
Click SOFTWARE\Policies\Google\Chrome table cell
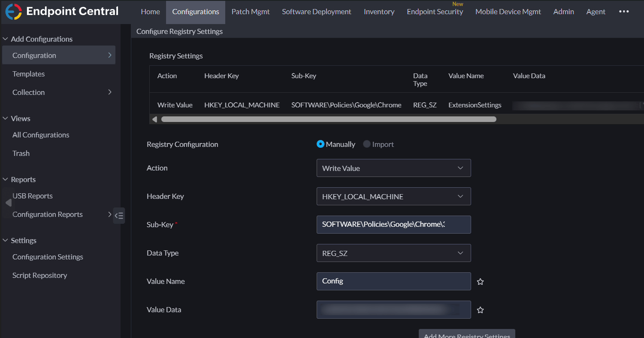[346, 105]
